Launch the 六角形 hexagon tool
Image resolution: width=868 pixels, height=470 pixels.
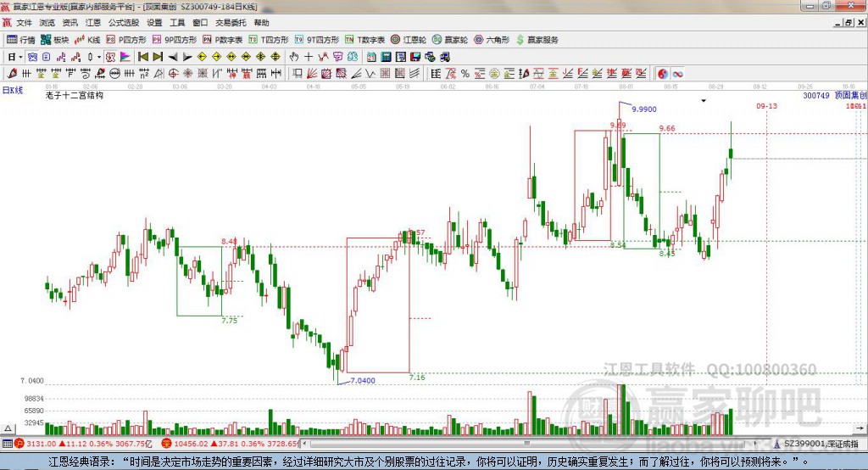click(x=491, y=40)
